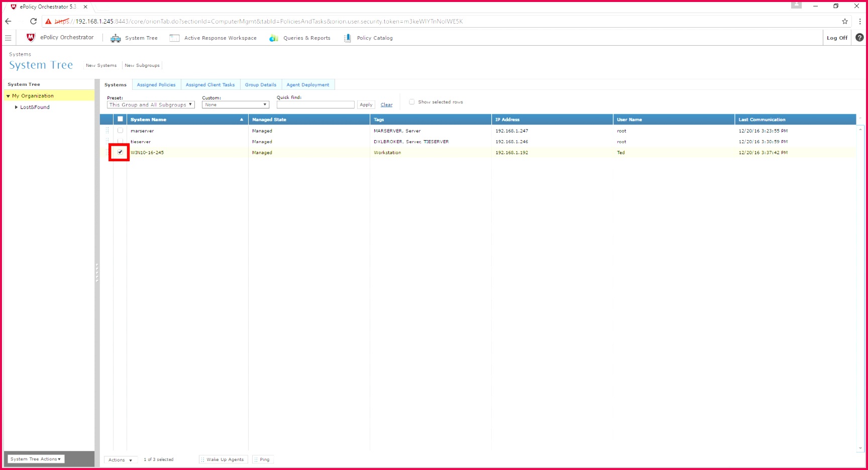Viewport: 868px width, 470px height.
Task: Sort by Managed State column header
Action: 309,120
